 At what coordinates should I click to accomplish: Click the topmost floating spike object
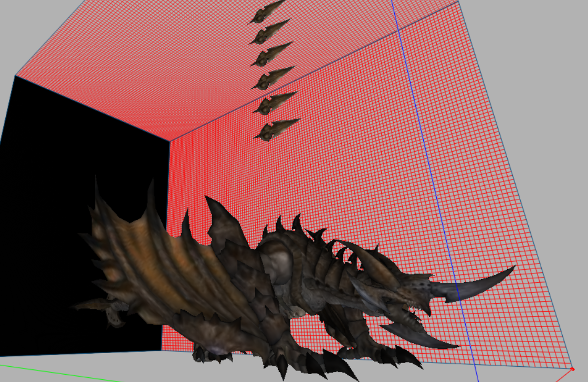point(266,13)
